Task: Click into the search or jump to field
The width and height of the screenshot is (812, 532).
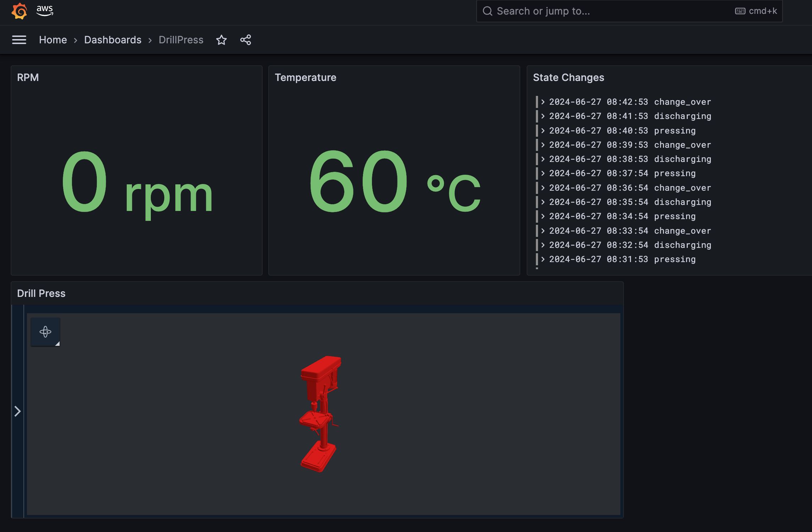Action: pyautogui.click(x=568, y=11)
